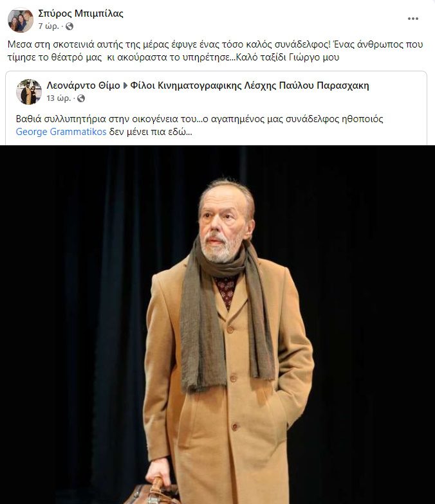Open the three-dot post options menu
The width and height of the screenshot is (435, 504).
pyautogui.click(x=413, y=19)
